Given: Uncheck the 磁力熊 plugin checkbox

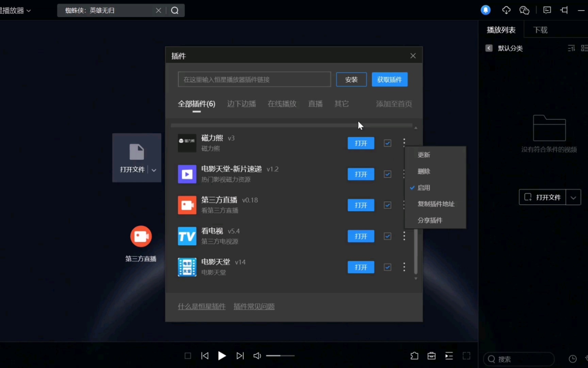Looking at the screenshot, I should point(388,143).
